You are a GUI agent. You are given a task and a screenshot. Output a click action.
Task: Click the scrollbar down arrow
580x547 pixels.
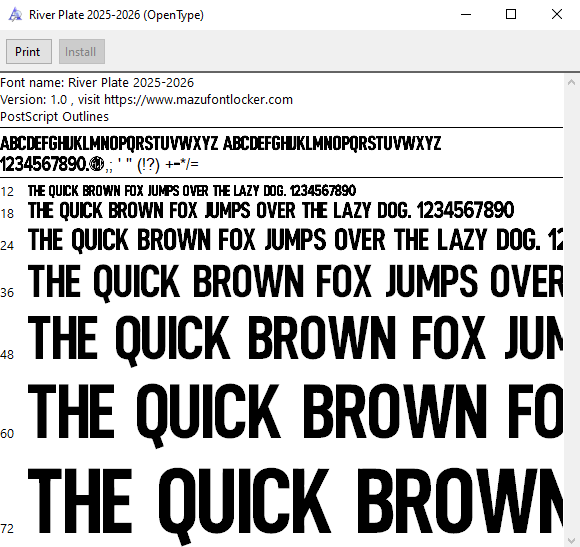[571, 541]
